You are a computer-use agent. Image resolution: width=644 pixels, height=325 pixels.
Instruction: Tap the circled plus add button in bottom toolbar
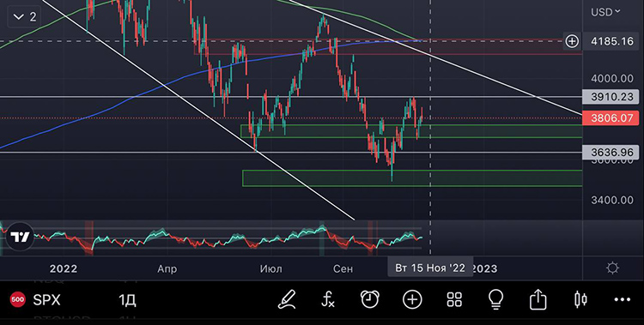tap(412, 300)
